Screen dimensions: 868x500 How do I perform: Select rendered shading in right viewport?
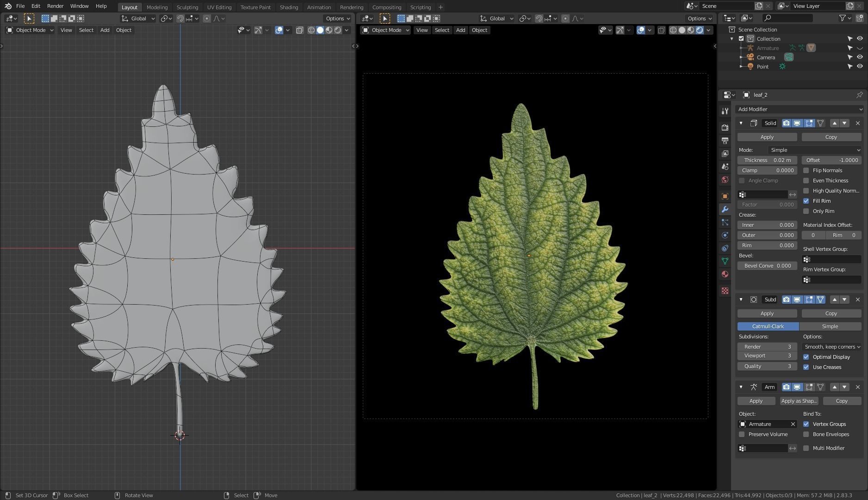tap(700, 30)
